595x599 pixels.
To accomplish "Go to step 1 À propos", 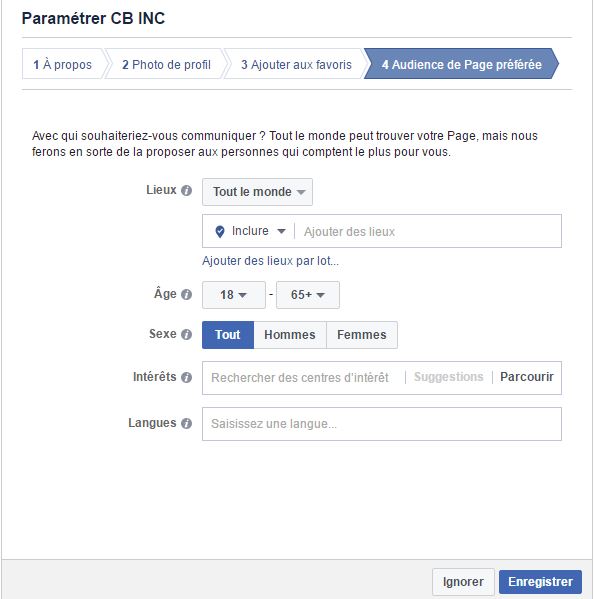I will tap(62, 64).
